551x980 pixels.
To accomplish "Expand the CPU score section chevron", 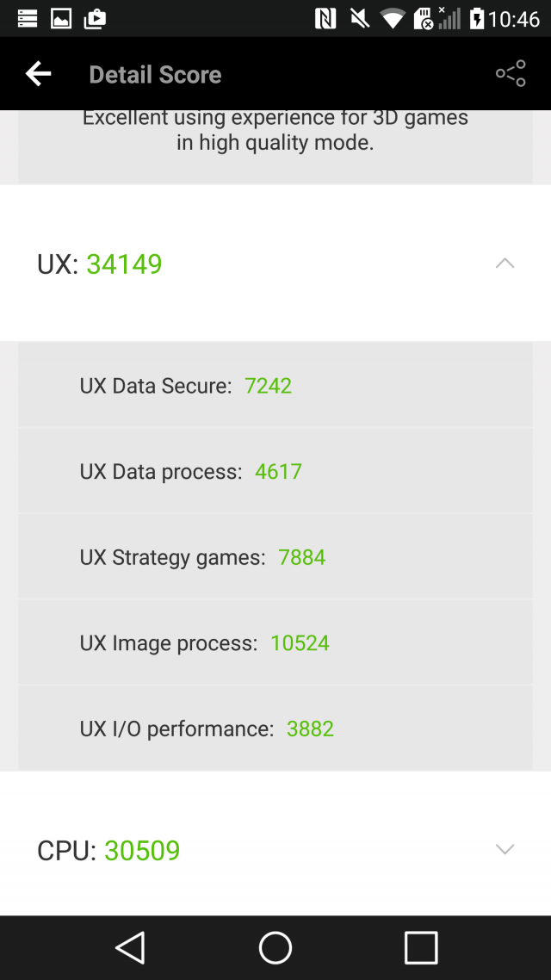I will point(505,850).
